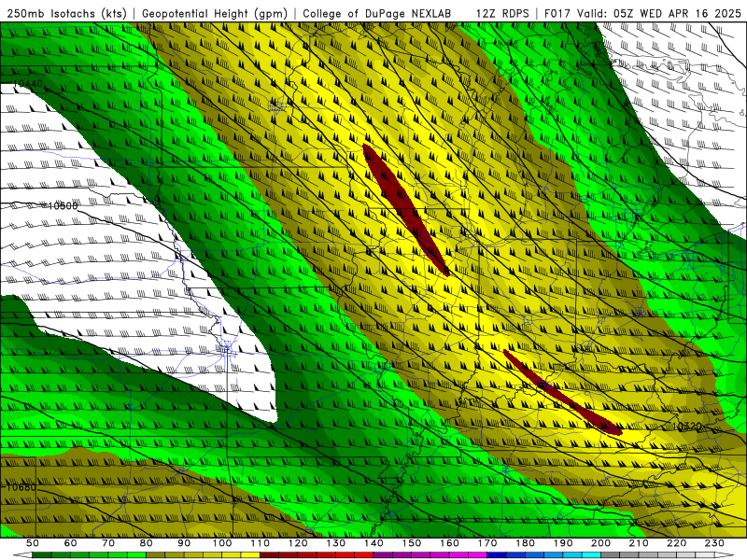Click the 150 label on the color scale
The width and height of the screenshot is (747, 560).
point(412,543)
